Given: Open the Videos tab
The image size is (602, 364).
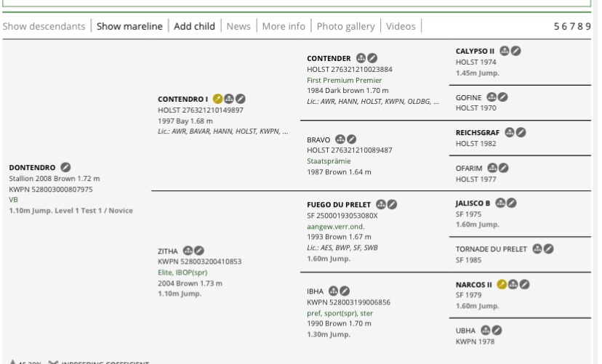Looking at the screenshot, I should tap(401, 26).
